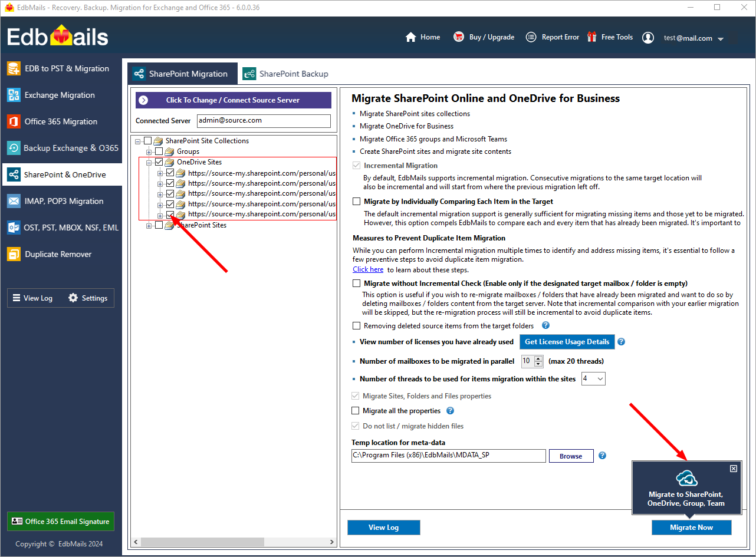Click Click To Change / Connect Source Server
Screen dimensions: 756x557
(234, 100)
